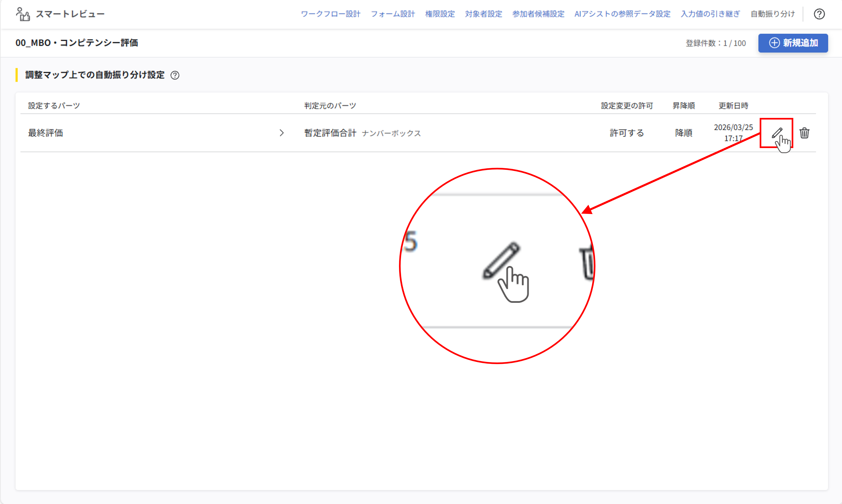Click the trash icon to delete 最終評価 setting
Screen dimensions: 842x504
coord(805,133)
